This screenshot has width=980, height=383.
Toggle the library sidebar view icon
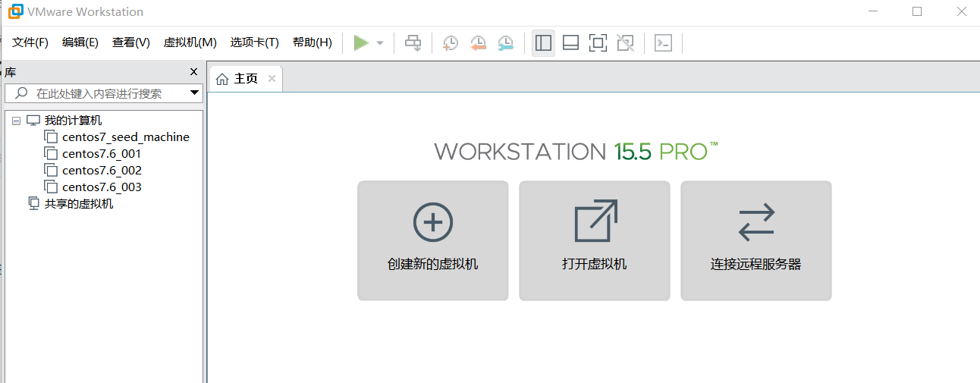[543, 42]
